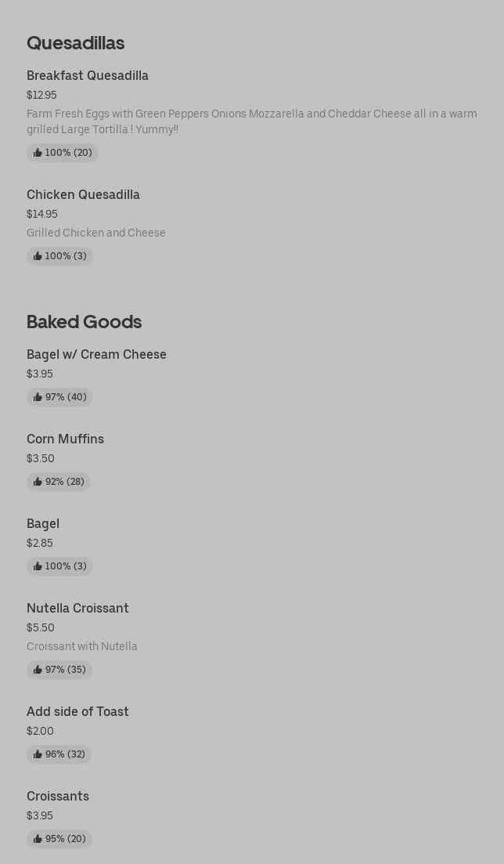Click the $14.95 Chicken Quesadilla price
504x864 pixels.
pyautogui.click(x=42, y=215)
